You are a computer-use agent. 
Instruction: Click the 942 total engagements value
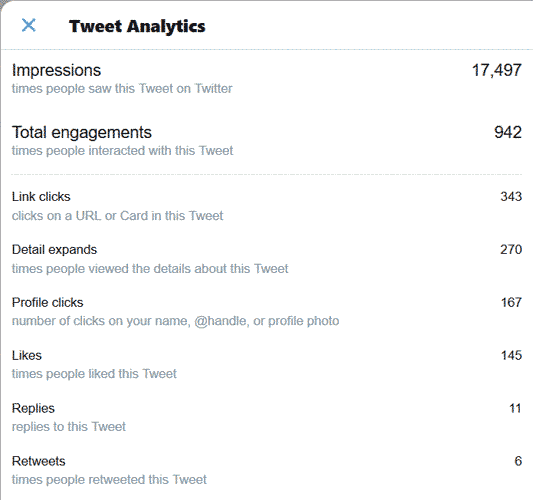tap(508, 132)
